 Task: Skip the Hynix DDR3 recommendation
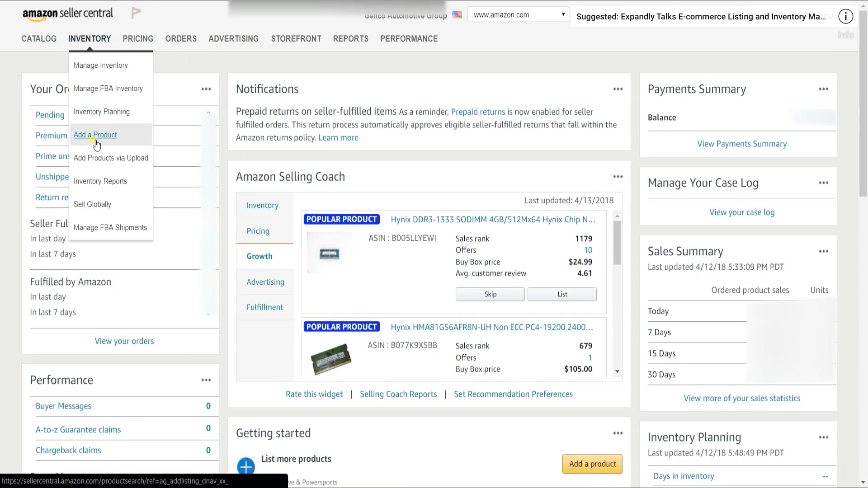(x=490, y=294)
